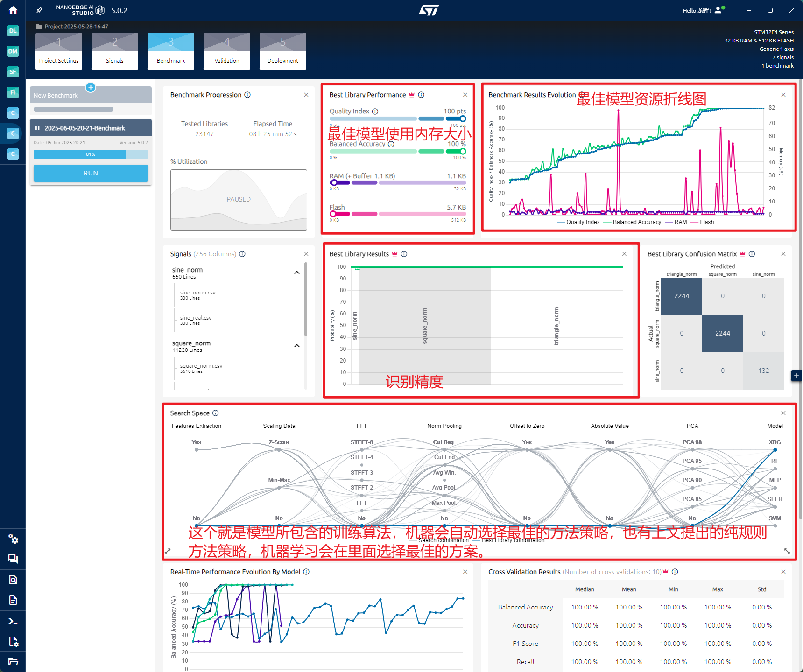Show info for Real-Time Performance Evolution

306,572
